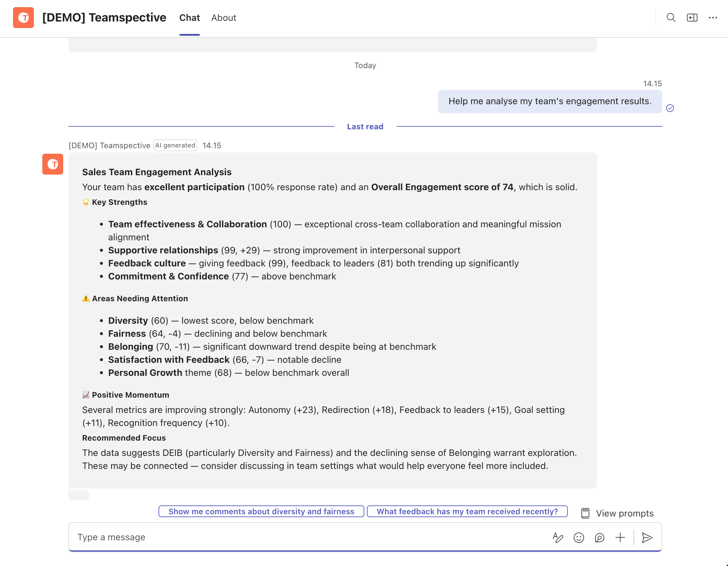Click the loop chat bubble icon
Image resolution: width=728 pixels, height=566 pixels.
599,537
